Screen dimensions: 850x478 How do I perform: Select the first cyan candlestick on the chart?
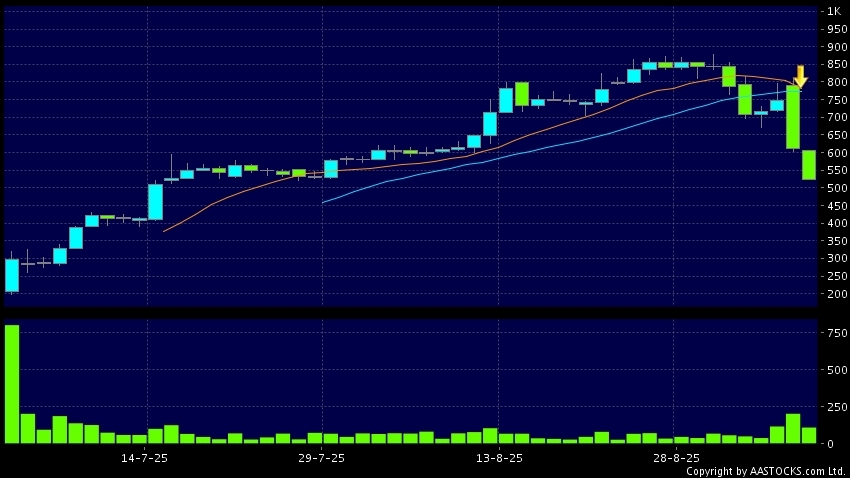tap(12, 275)
